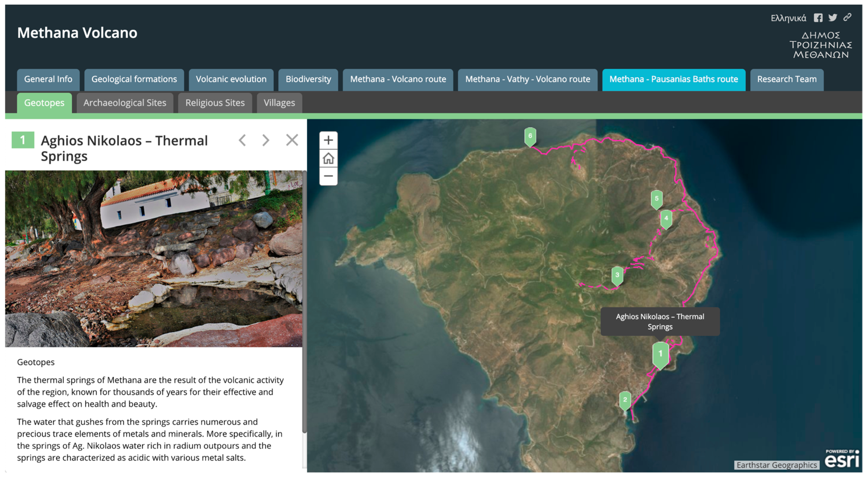Screen dimensions: 868x479
Task: Open the Villages subtab
Action: tap(279, 103)
